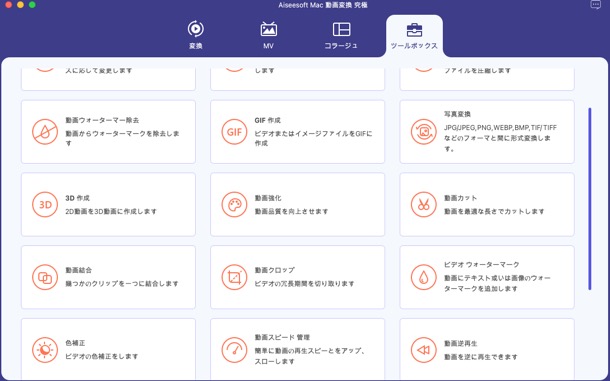Open the 動画カット tool title
The width and height of the screenshot is (610, 381).
pyautogui.click(x=461, y=198)
